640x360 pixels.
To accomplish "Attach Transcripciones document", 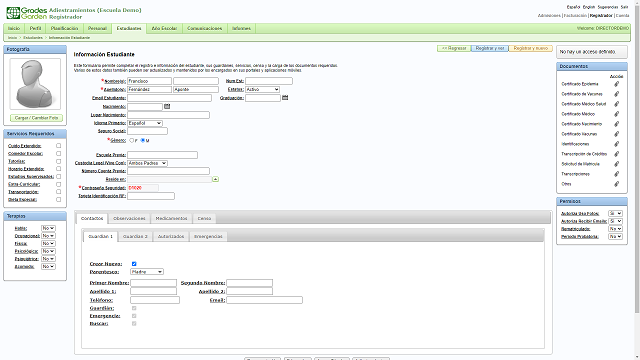I will point(616,174).
